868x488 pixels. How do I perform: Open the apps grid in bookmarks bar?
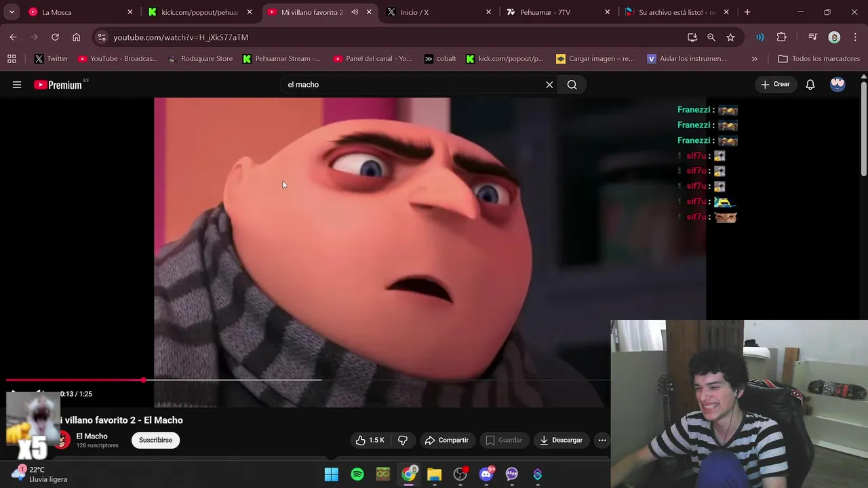pos(12,59)
